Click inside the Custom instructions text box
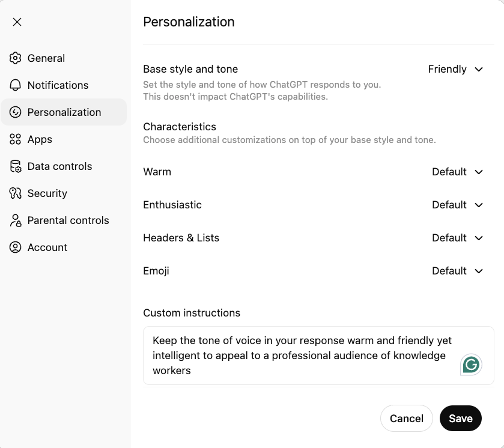 click(300, 356)
